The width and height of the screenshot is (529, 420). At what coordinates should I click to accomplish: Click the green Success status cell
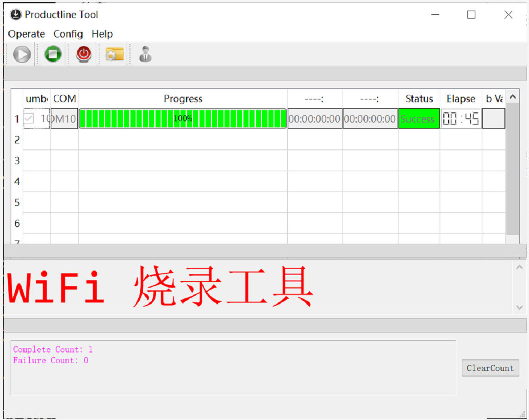(x=418, y=119)
